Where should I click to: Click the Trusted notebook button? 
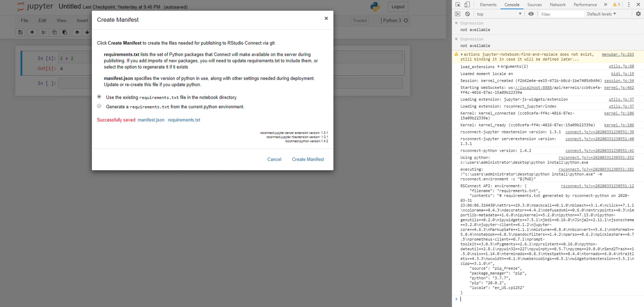coord(359,21)
